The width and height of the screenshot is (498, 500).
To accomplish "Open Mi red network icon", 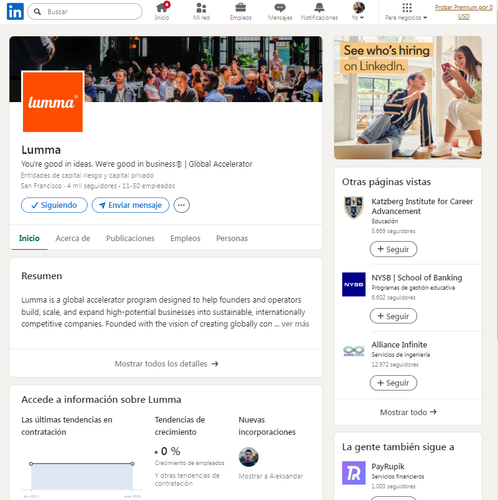I will tap(201, 8).
